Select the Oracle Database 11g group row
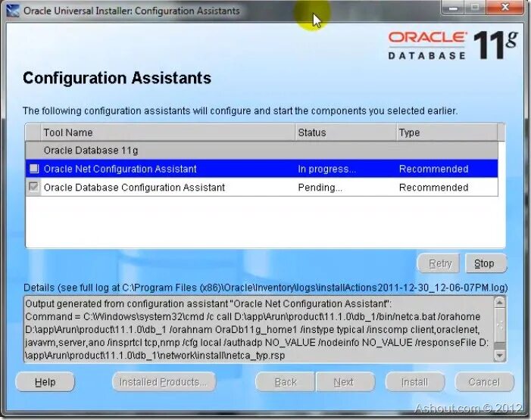The width and height of the screenshot is (531, 420). (x=262, y=151)
